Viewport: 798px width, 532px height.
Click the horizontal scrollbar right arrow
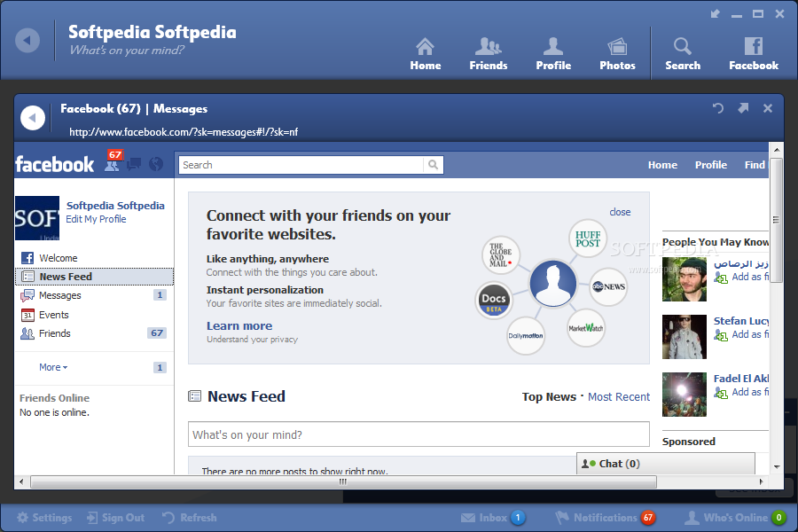(762, 481)
